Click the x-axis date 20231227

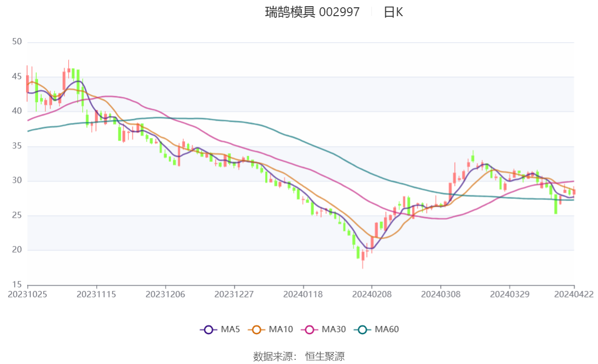click(x=234, y=295)
